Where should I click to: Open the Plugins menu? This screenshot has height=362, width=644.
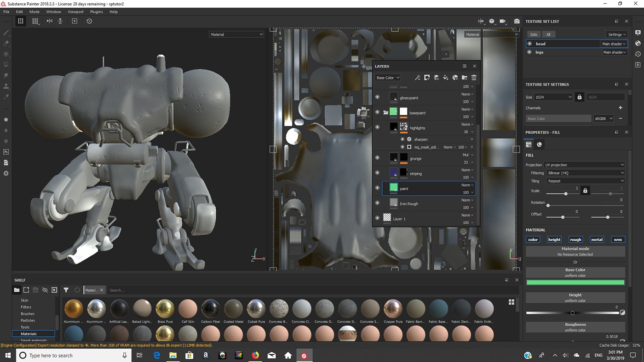pyautogui.click(x=97, y=11)
